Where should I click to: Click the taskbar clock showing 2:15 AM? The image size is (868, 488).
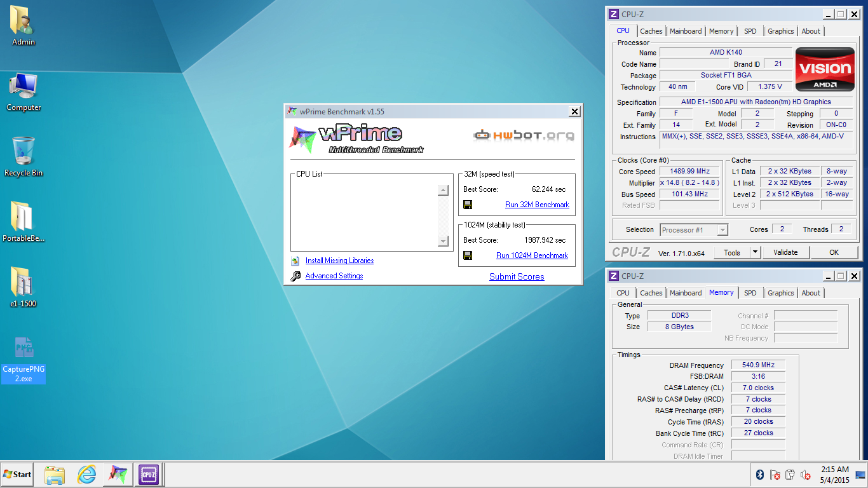(x=835, y=475)
